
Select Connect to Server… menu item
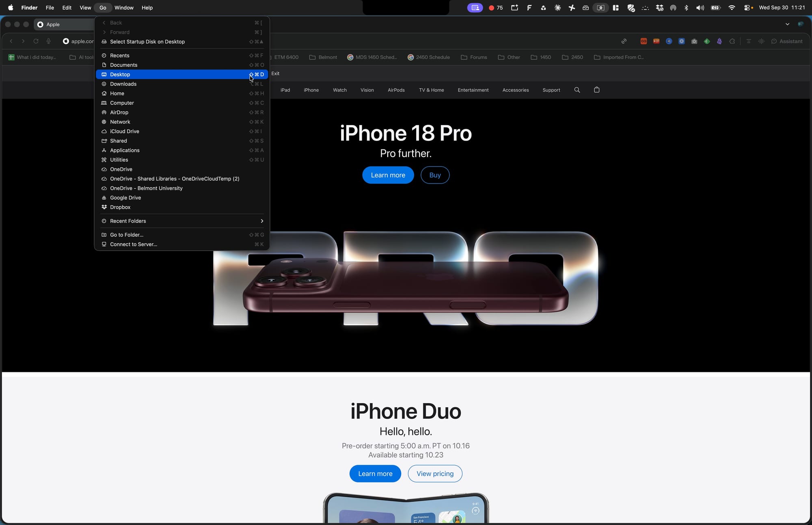182,244
